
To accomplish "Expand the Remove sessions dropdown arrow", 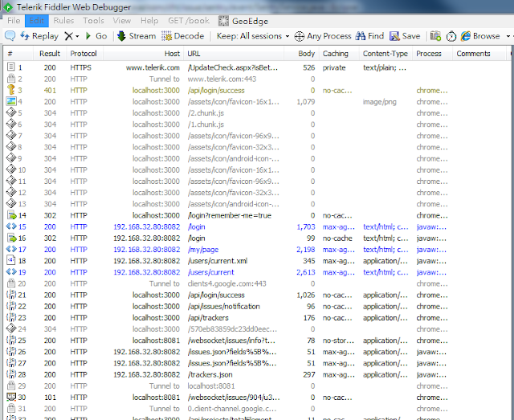I will tap(77, 36).
